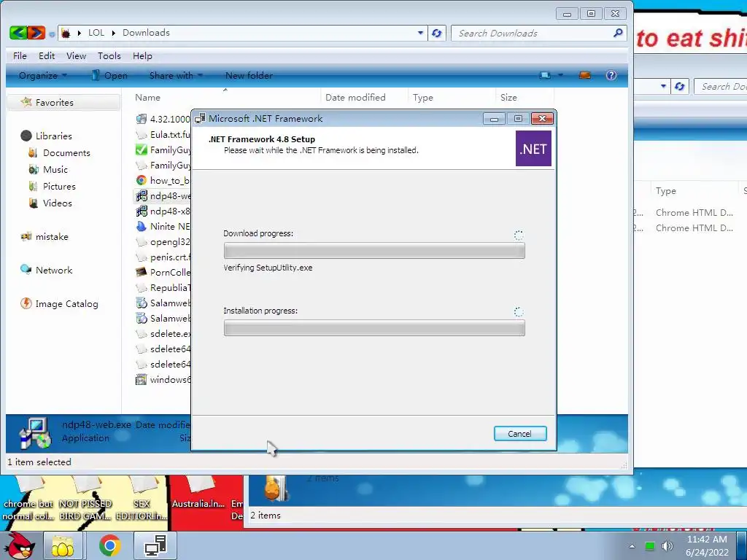Open the Explorer Help question-mark icon

pos(611,75)
